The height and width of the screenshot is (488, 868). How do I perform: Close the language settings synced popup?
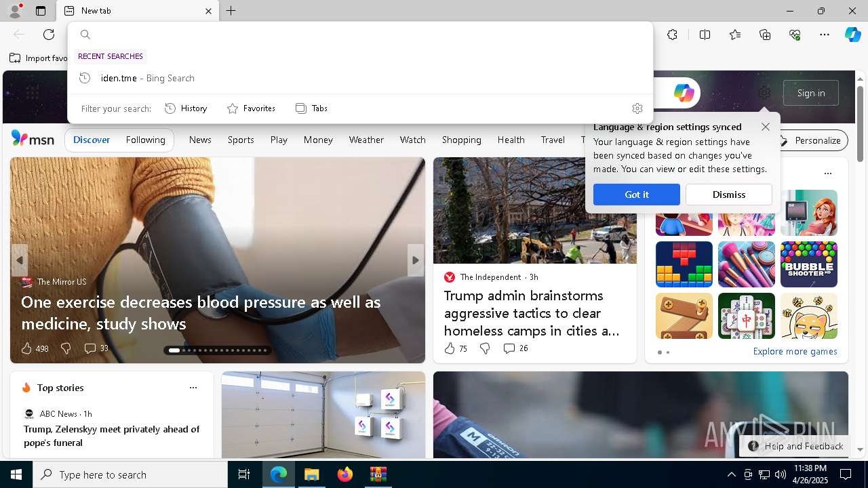tap(765, 127)
